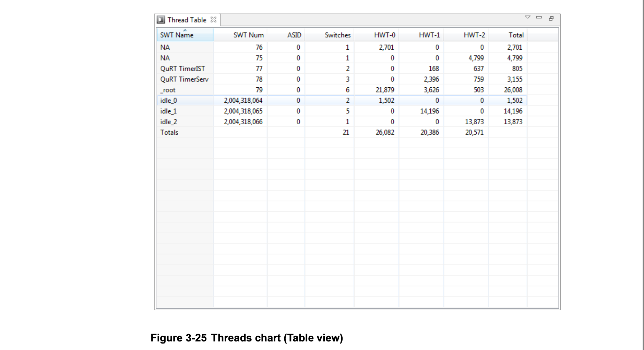This screenshot has width=644, height=350.
Task: Click the HWT-2 value 4,799
Action: click(x=476, y=58)
